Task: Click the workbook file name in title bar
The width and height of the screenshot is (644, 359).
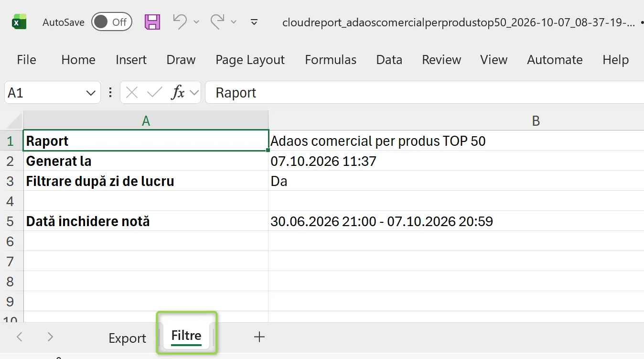Action: [459, 22]
